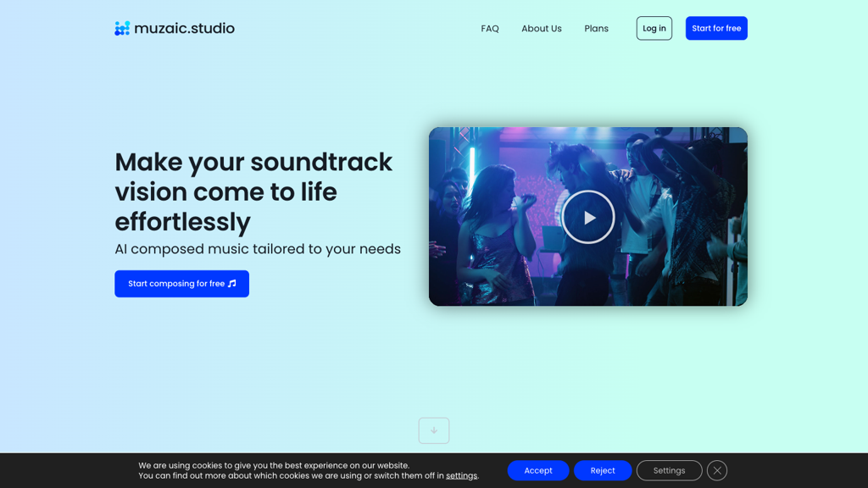Dismiss the cookie notice with the close icon
The height and width of the screenshot is (488, 868).
716,470
